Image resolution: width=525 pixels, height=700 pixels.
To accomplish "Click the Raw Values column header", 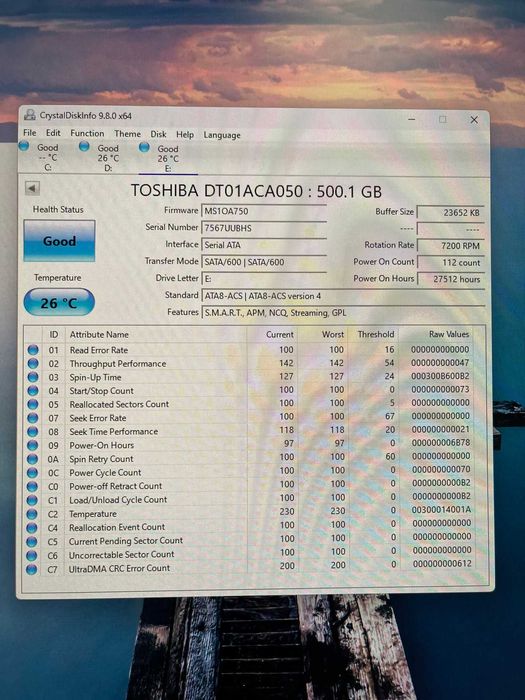I will tap(449, 334).
